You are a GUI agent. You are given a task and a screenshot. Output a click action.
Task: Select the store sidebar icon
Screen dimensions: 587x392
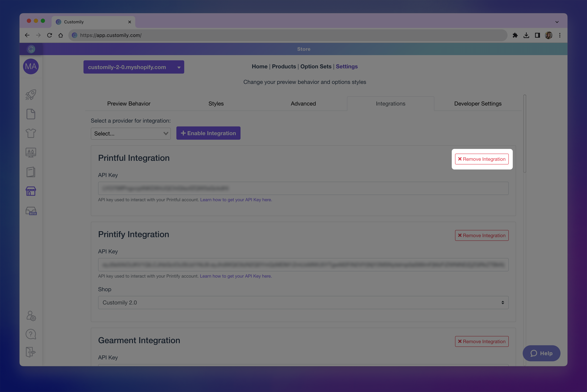[31, 191]
